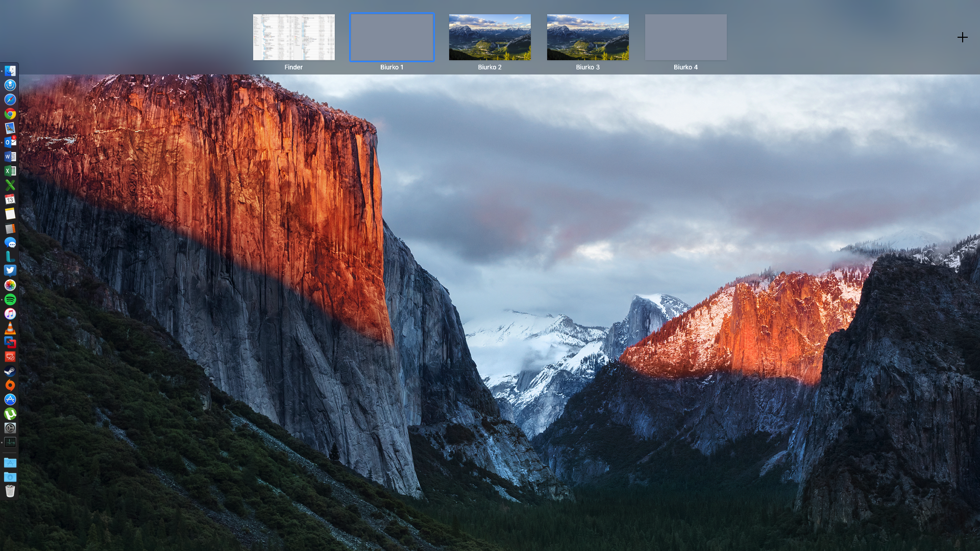Open the blue chat bubbles Messenger icon
Screen dimensions: 980x551
pos(10,242)
